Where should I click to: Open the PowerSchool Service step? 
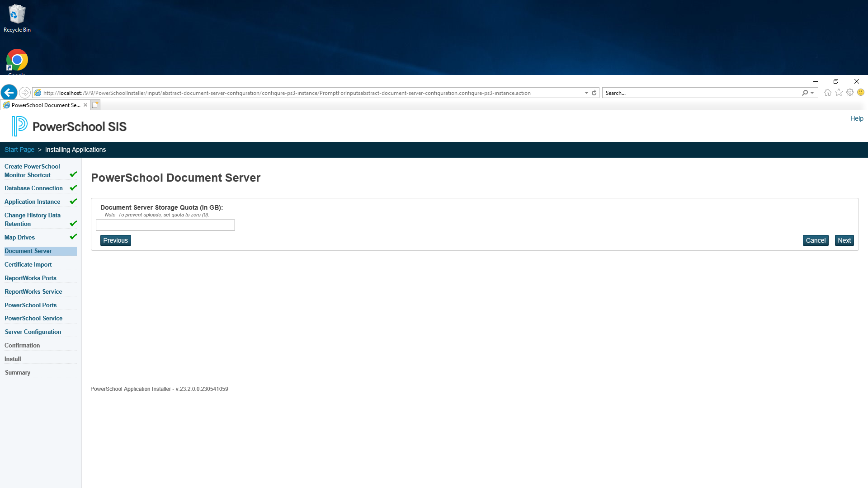pos(33,318)
